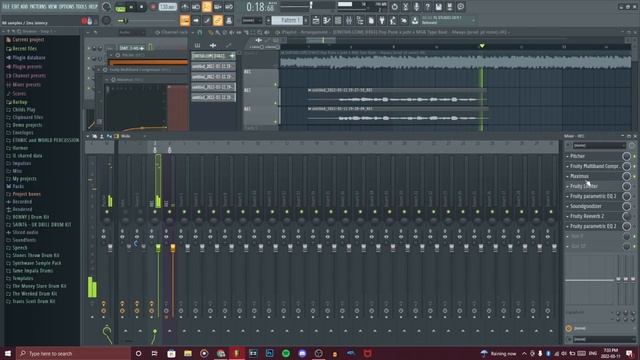The height and width of the screenshot is (360, 640).
Task: Select the playhead marker in playlist timeline
Action: 482,46
